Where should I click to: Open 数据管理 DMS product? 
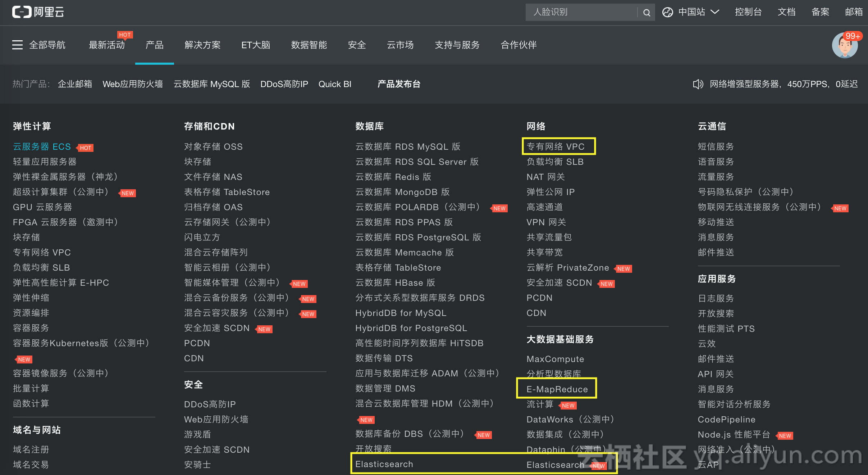coord(385,389)
